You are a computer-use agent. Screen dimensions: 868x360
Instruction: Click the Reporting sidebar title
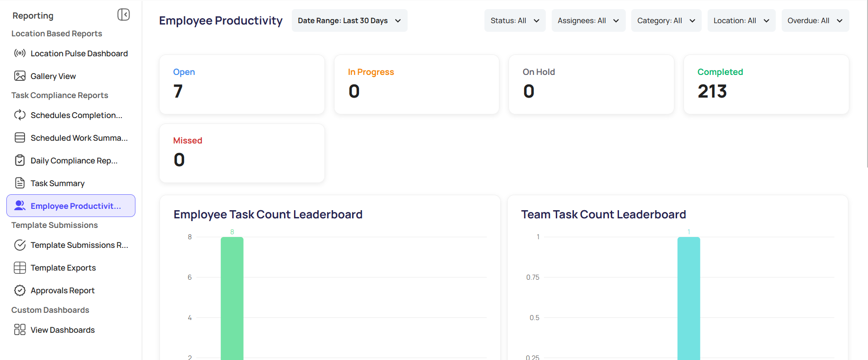click(x=33, y=15)
